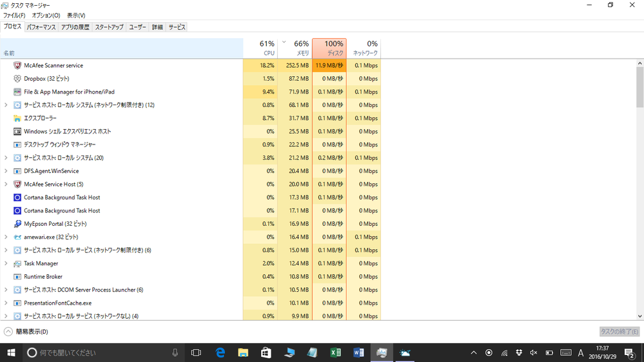Click the muted volume tray icon
This screenshot has height=362, width=644.
click(534, 352)
